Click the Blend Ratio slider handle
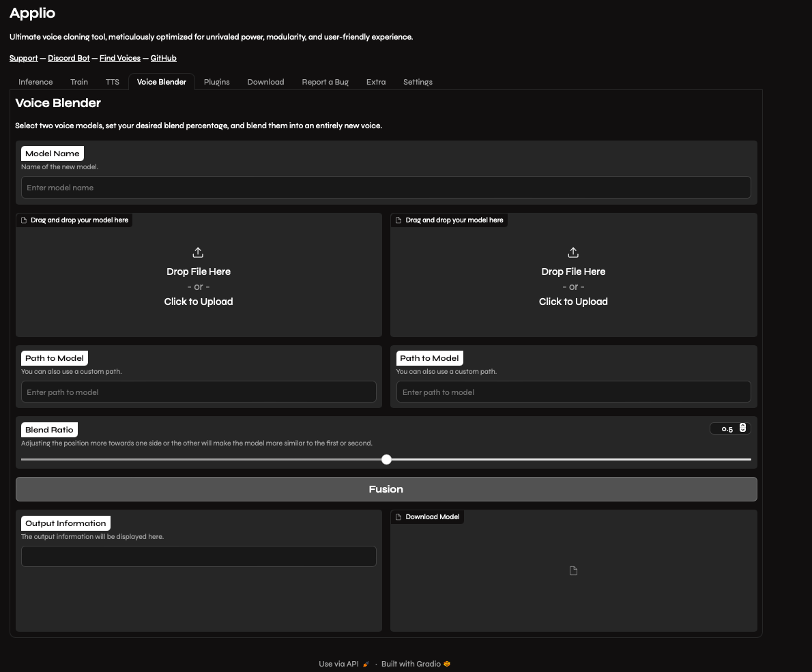812x672 pixels. [x=386, y=459]
